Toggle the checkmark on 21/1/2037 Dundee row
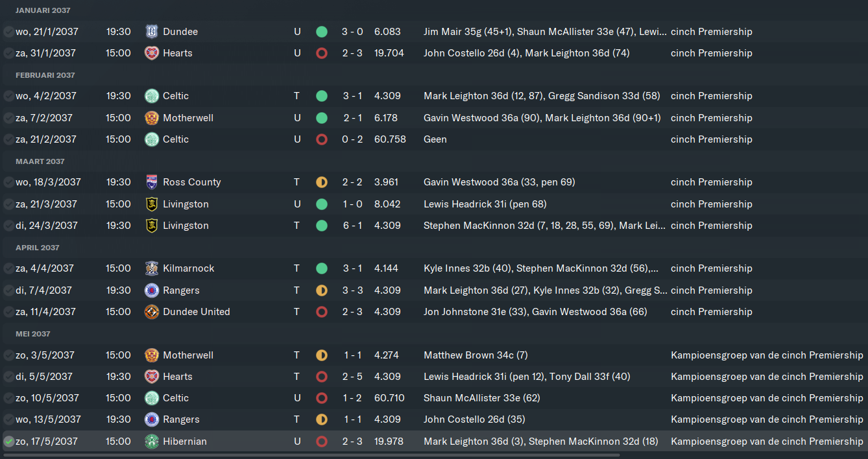 click(x=8, y=32)
